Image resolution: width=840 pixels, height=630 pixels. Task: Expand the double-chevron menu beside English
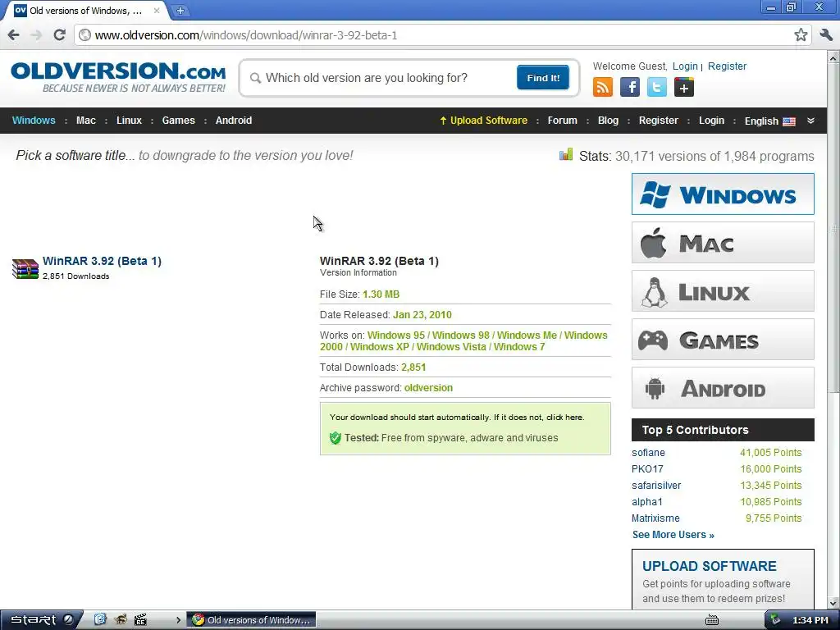(810, 121)
